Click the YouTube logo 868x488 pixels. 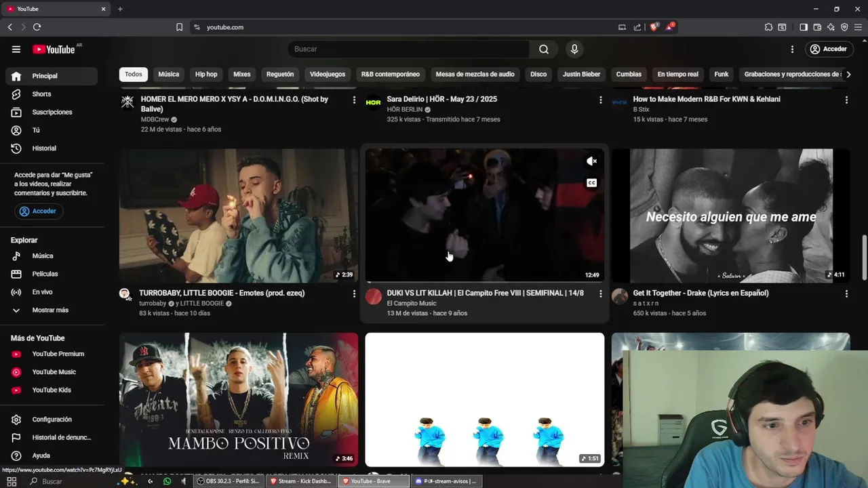tap(54, 49)
